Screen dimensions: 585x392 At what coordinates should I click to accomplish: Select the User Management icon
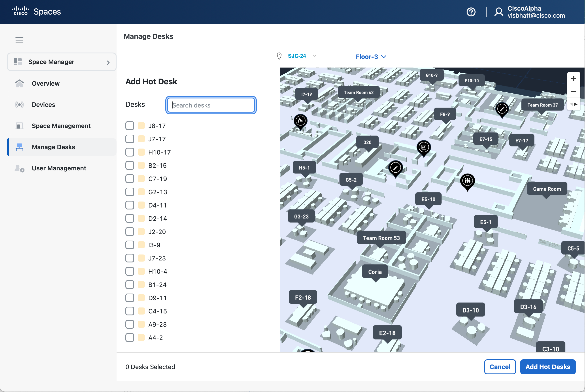coord(19,168)
